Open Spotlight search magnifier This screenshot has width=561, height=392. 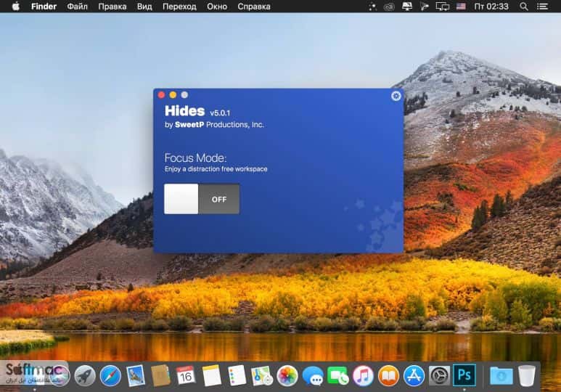pos(524,7)
